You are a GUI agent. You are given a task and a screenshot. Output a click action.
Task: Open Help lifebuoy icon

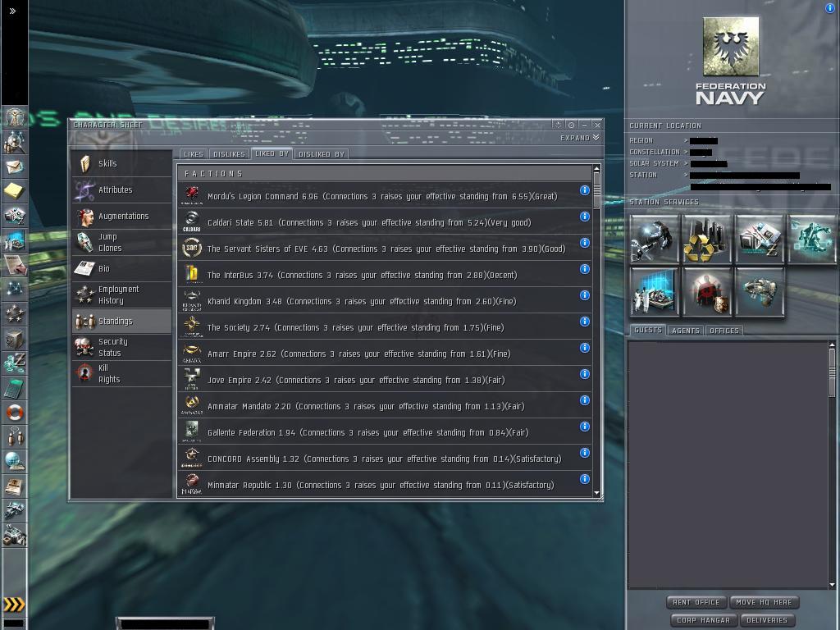[15, 413]
